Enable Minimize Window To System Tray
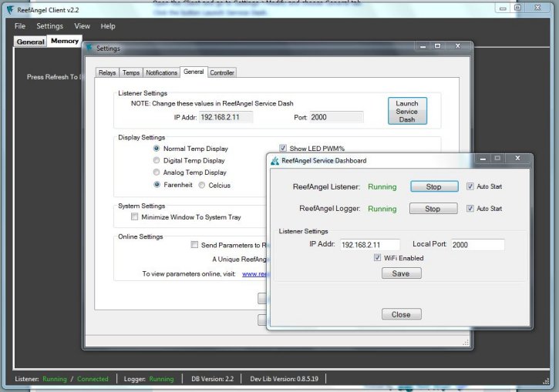Screen dimensions: 559x392 (134, 216)
